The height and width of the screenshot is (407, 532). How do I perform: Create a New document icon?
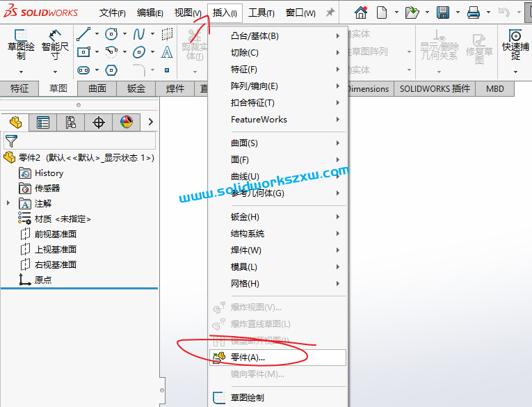point(382,13)
